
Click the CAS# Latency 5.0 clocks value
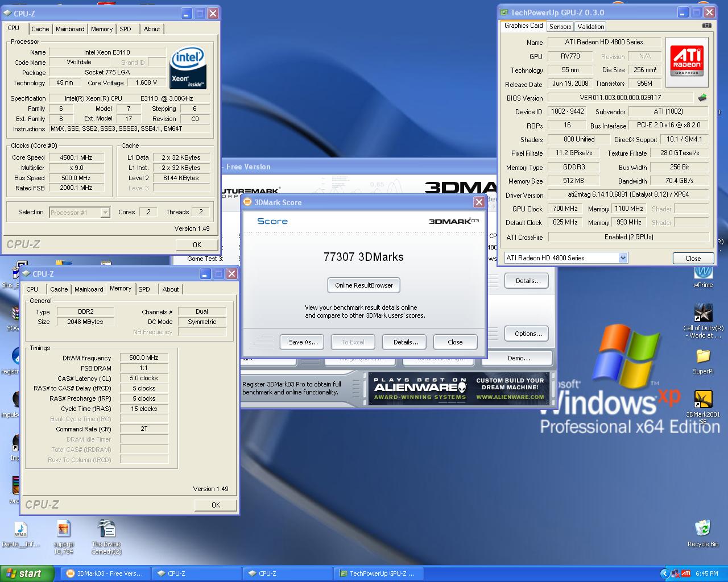tap(144, 378)
